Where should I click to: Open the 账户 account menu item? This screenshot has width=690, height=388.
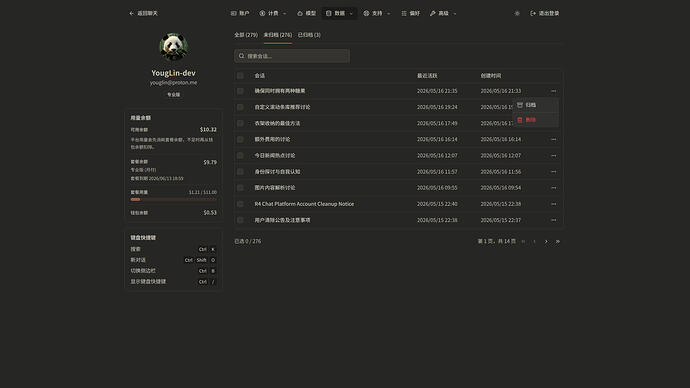tap(240, 13)
